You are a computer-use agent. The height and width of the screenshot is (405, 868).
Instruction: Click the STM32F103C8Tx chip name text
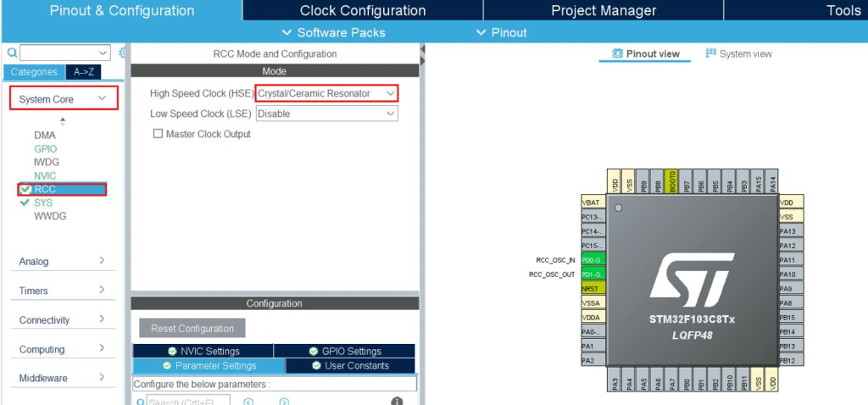[x=692, y=319]
